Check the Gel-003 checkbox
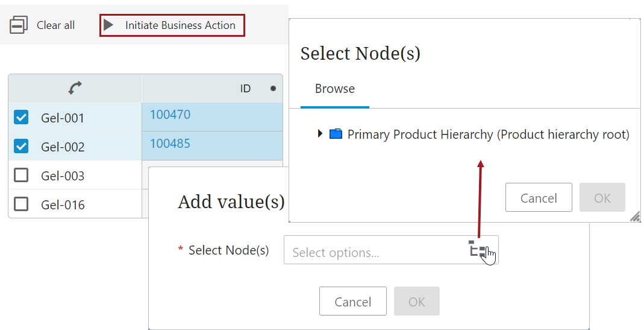The image size is (644, 330). tap(21, 176)
